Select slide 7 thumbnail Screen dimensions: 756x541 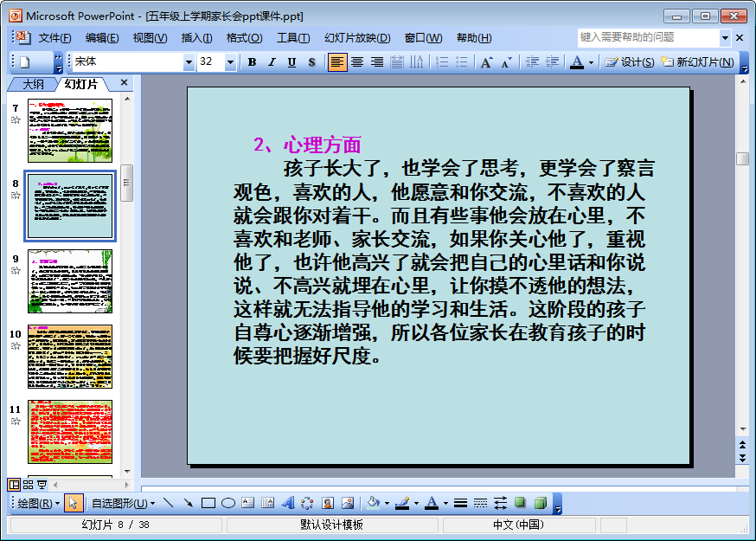click(x=70, y=131)
